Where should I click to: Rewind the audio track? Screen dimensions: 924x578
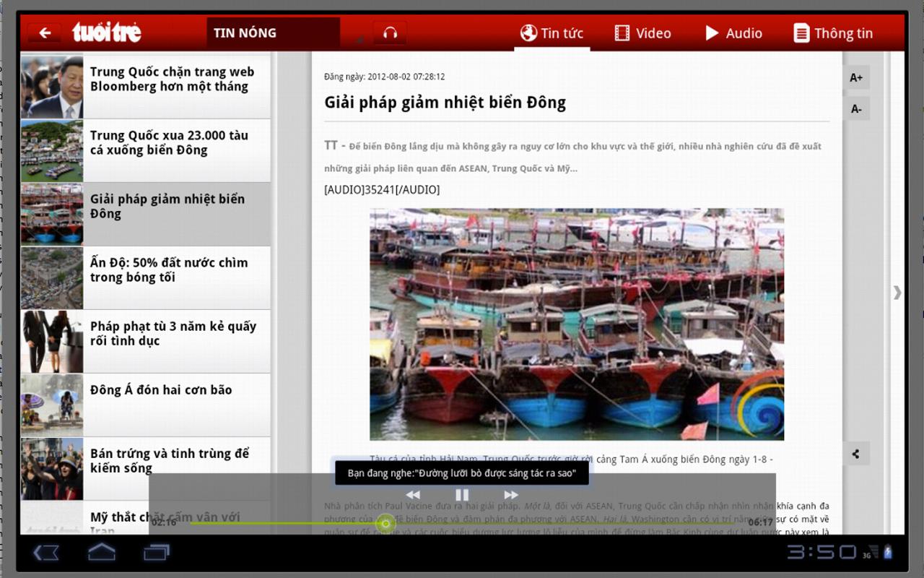(x=413, y=495)
